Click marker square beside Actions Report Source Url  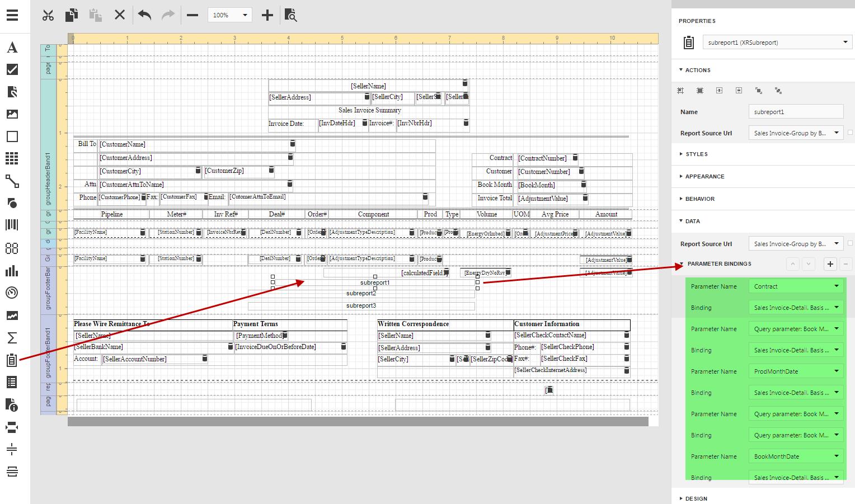tap(850, 133)
